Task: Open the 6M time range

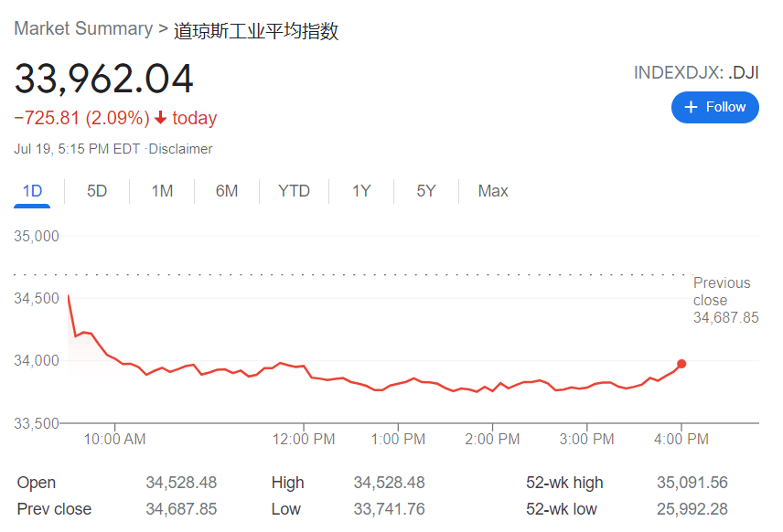Action: [x=227, y=191]
